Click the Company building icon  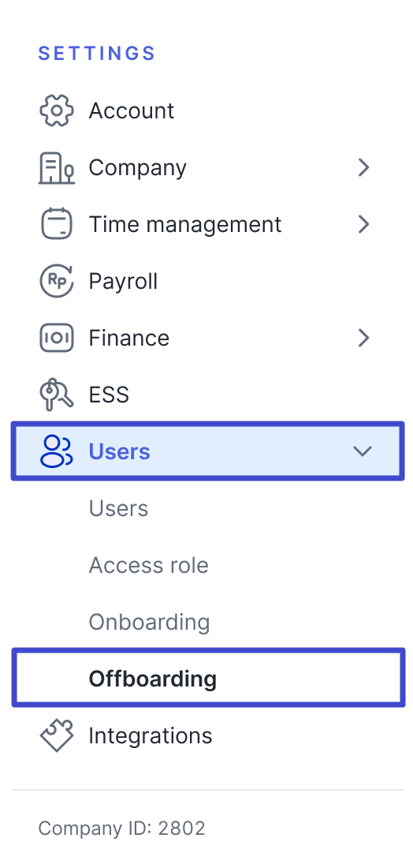point(57,168)
